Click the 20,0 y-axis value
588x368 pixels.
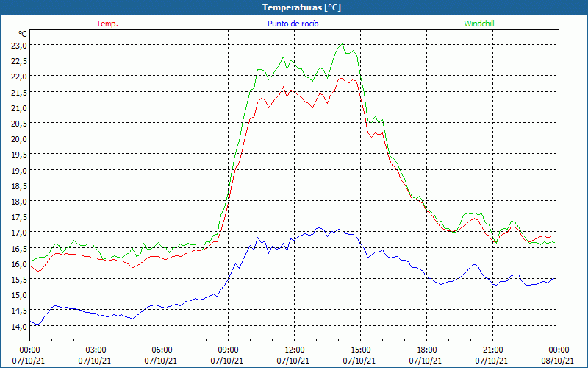(19, 139)
